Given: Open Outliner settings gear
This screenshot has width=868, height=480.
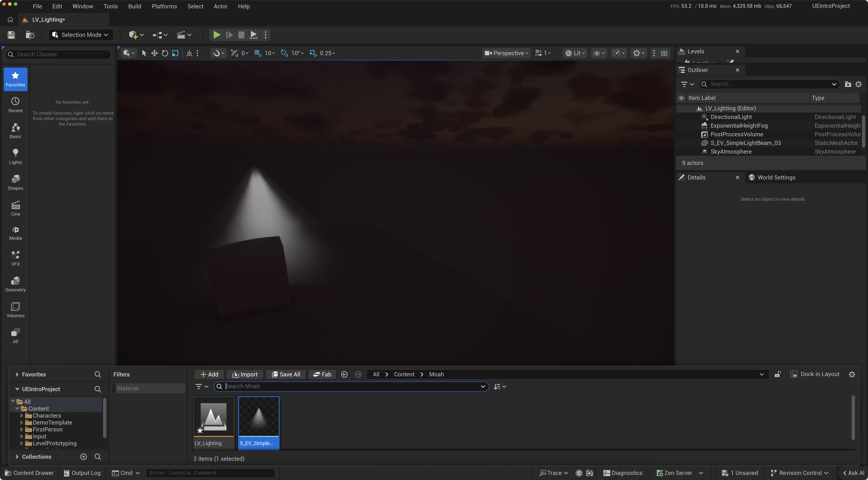Looking at the screenshot, I should click(858, 84).
